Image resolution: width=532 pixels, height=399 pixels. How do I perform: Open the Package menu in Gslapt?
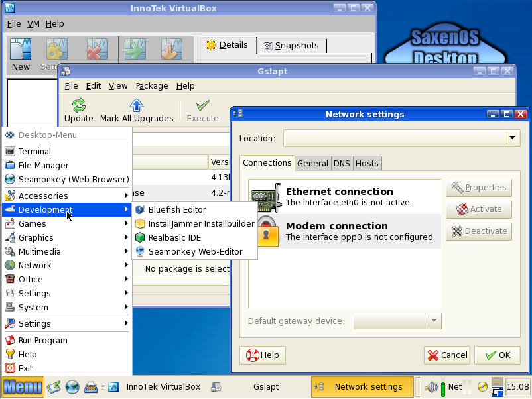pos(152,86)
